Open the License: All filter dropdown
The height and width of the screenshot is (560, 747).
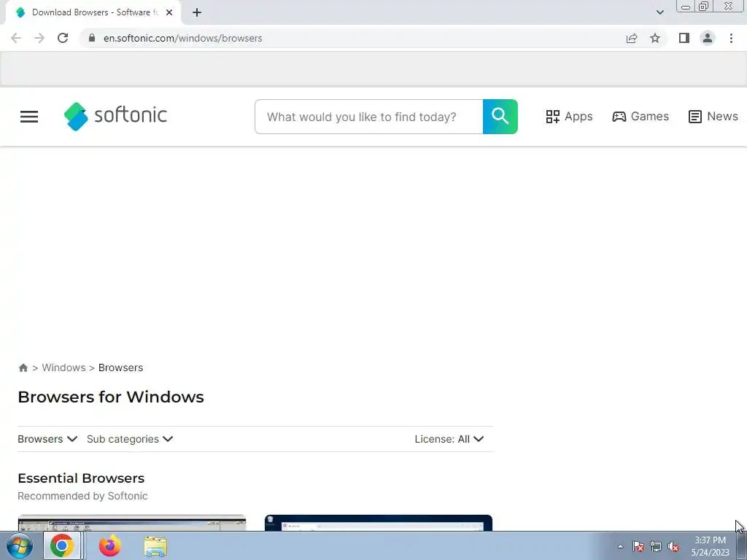click(449, 439)
